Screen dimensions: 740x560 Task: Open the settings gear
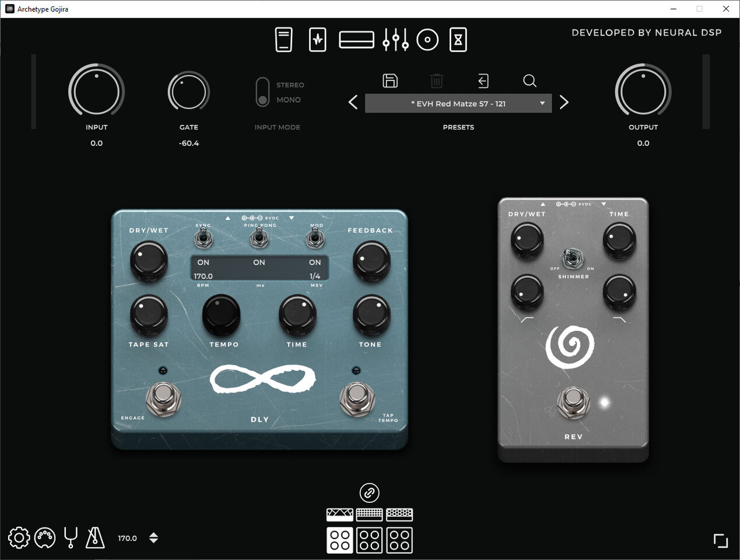click(19, 538)
